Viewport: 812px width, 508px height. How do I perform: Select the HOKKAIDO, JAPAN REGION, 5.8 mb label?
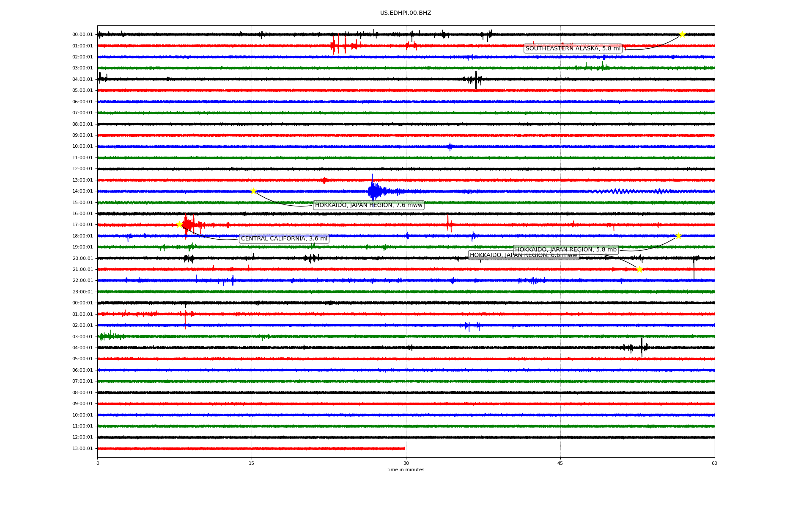coord(565,250)
